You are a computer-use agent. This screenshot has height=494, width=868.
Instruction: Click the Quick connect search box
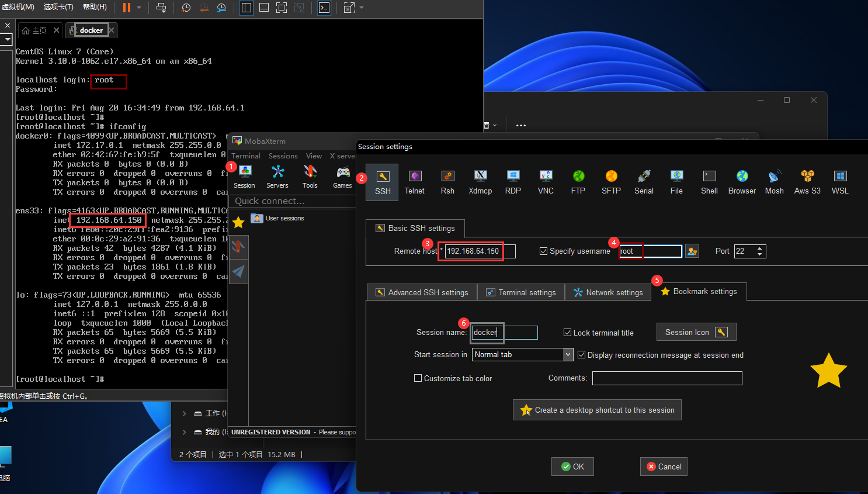293,201
